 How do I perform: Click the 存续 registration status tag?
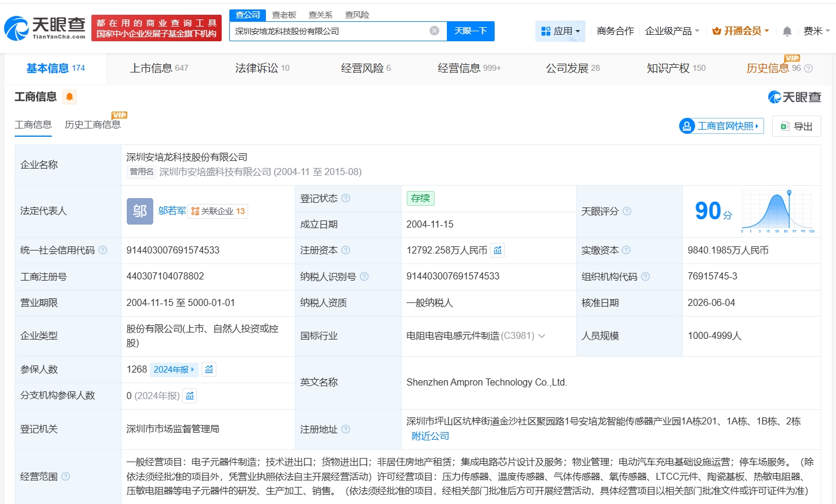click(420, 199)
